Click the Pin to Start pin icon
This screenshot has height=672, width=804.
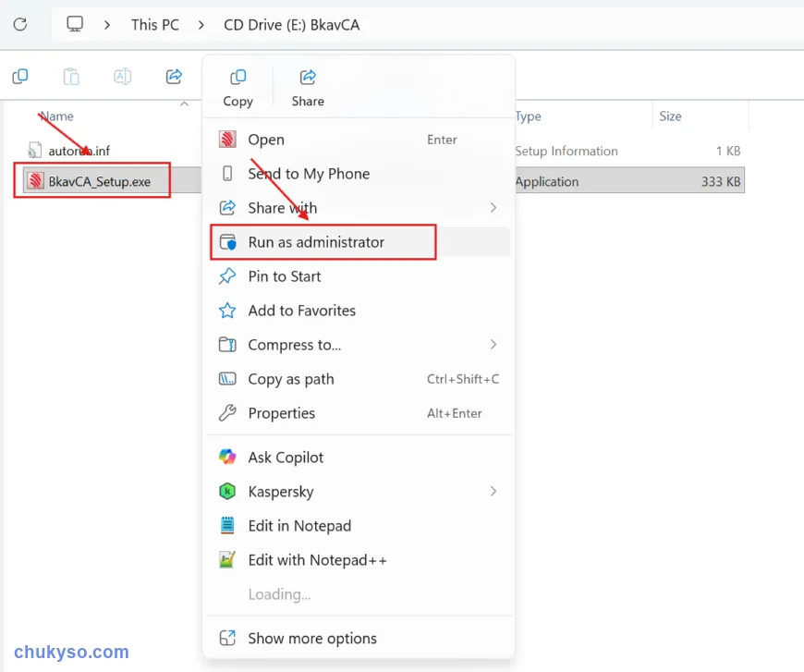[227, 276]
